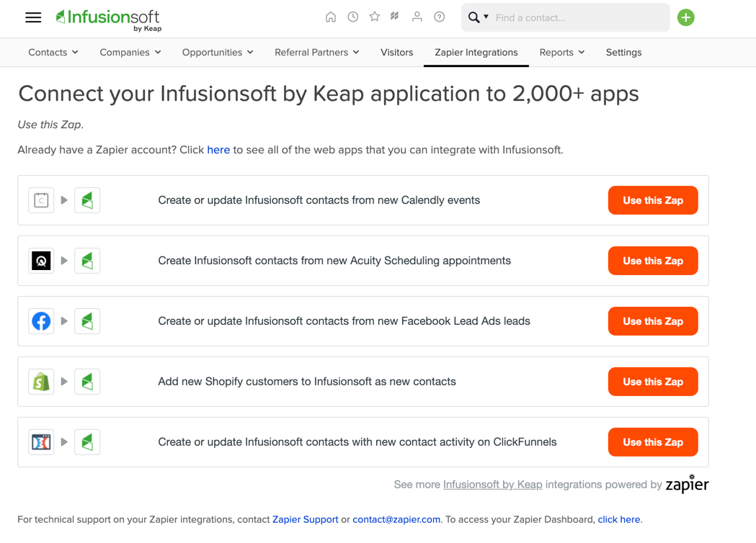
Task: Open favorites star icon
Action: pos(375,17)
